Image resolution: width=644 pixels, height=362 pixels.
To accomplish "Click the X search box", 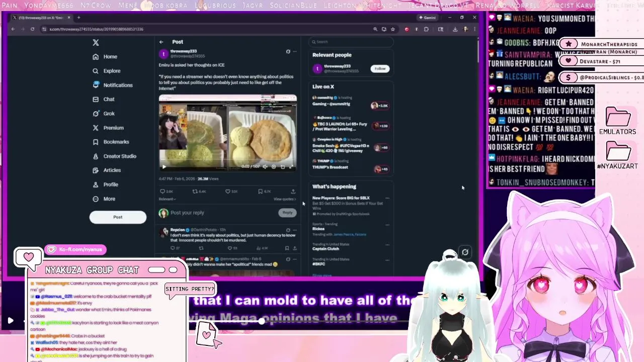I will 351,42.
